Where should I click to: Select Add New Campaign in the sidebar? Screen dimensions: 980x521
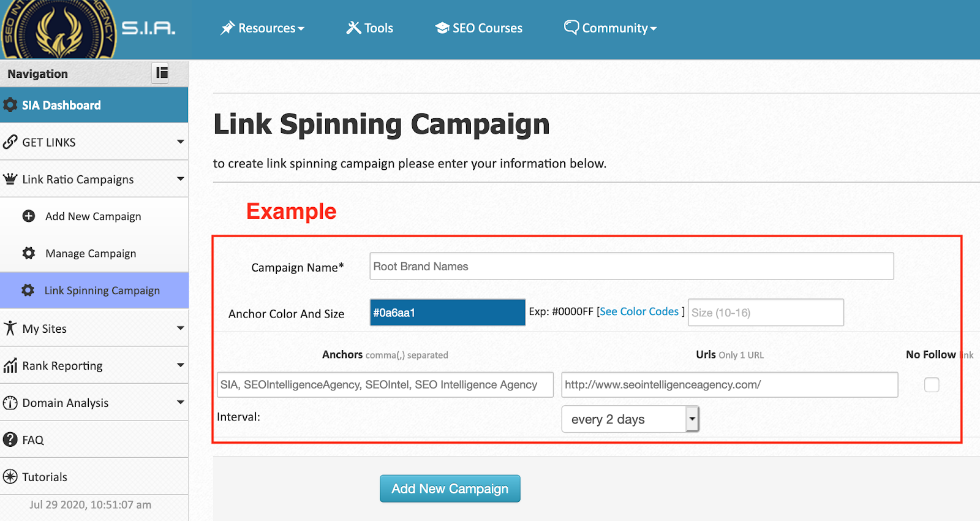tap(94, 216)
